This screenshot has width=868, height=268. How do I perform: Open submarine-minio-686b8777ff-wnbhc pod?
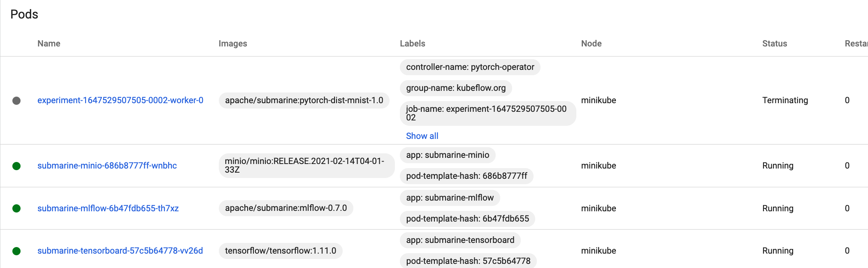click(107, 166)
